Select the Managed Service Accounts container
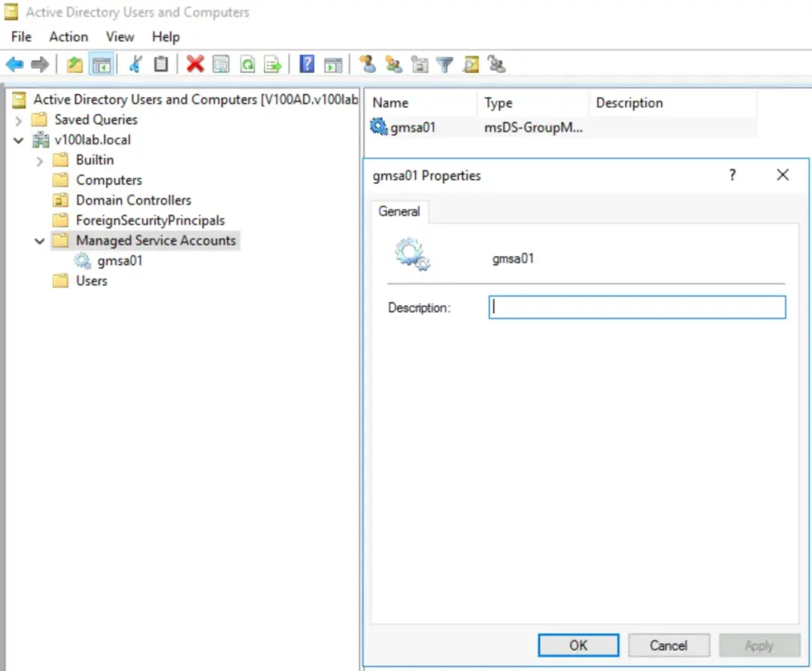 [156, 241]
